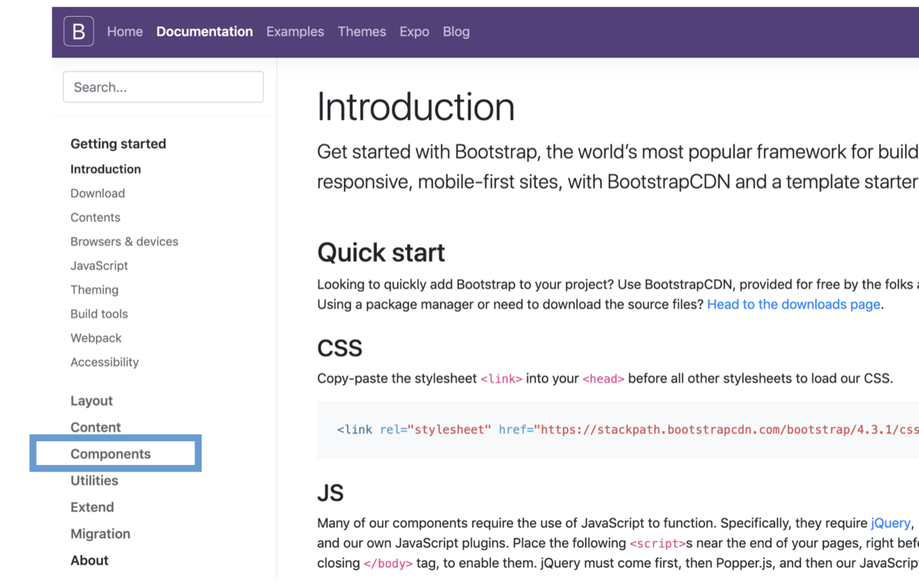Expand the About section
The width and height of the screenshot is (919, 588).
coord(90,560)
